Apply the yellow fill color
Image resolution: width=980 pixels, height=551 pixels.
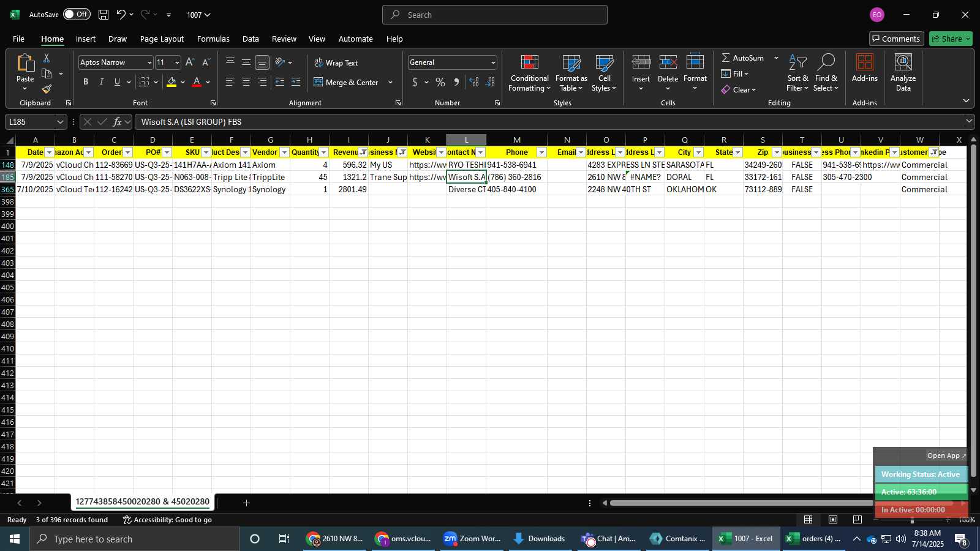(171, 82)
